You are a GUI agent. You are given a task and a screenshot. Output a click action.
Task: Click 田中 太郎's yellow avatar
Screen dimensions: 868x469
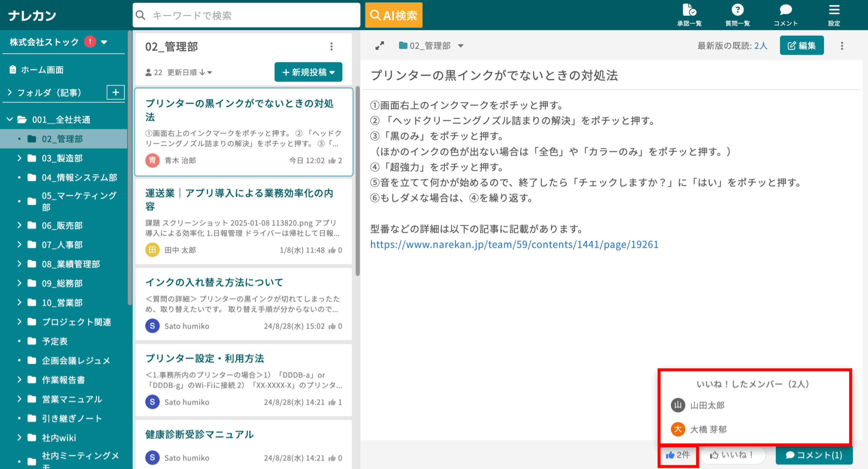(x=152, y=250)
